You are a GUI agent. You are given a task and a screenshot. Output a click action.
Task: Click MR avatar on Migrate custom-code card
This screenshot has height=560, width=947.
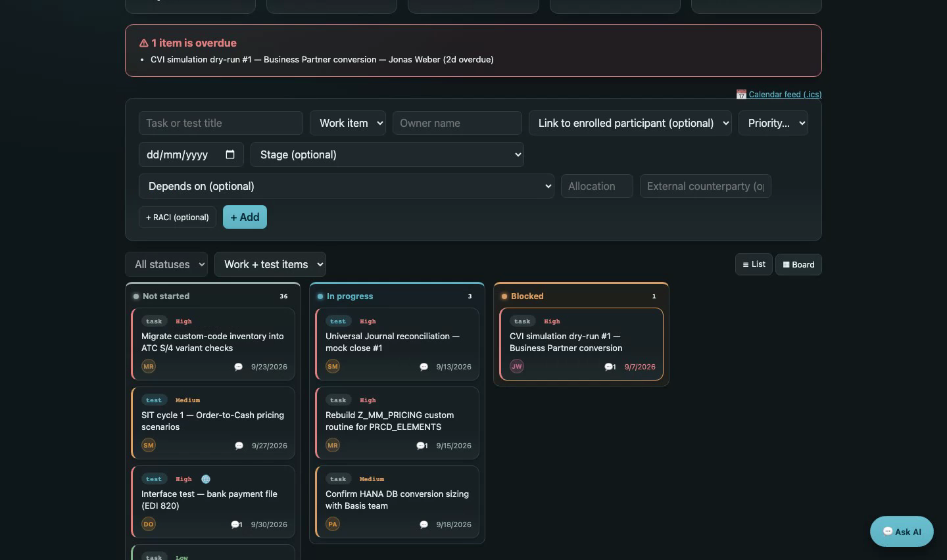click(x=149, y=366)
